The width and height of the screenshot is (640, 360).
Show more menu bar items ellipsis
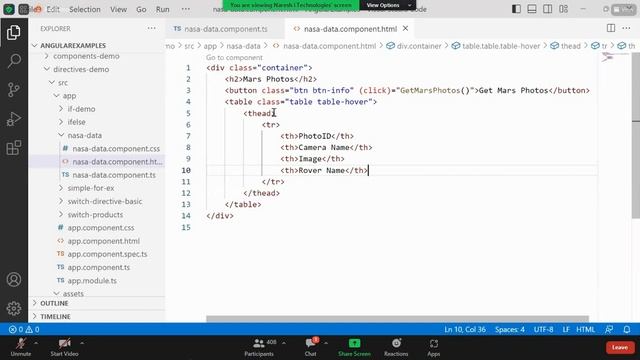pyautogui.click(x=186, y=9)
